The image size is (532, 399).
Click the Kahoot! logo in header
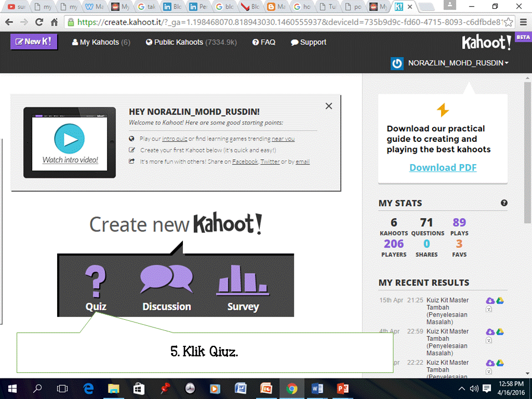click(x=486, y=43)
